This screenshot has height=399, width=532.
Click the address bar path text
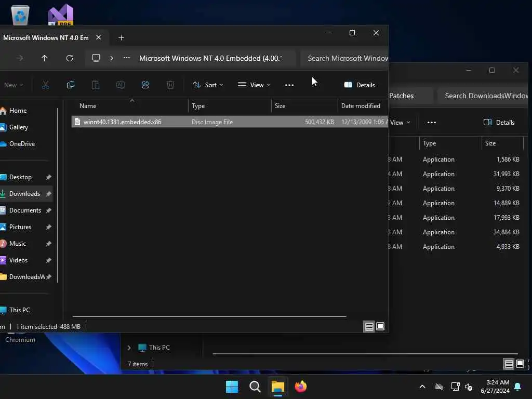coord(210,58)
